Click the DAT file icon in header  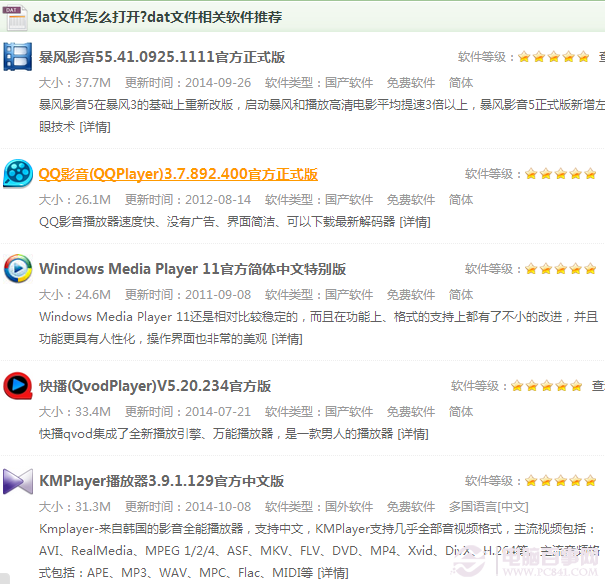pos(15,17)
